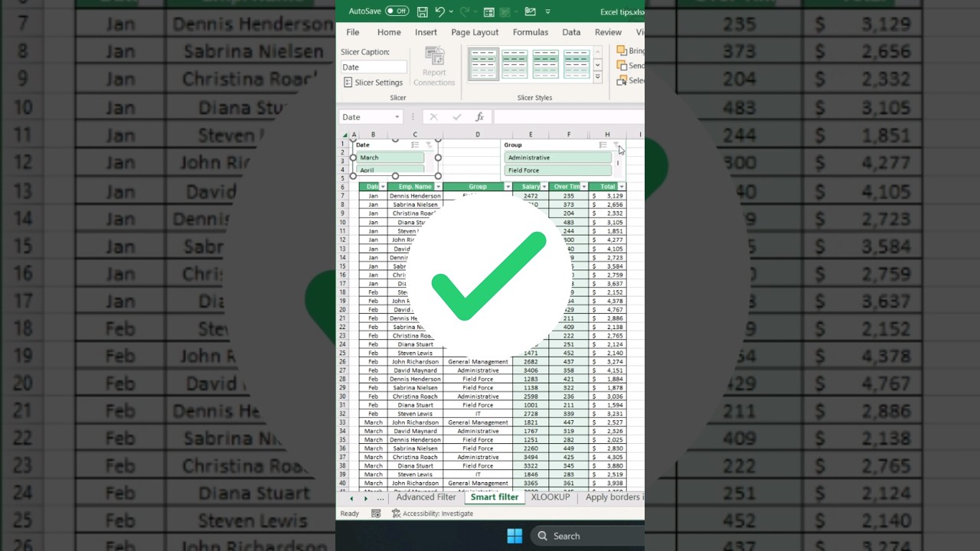Click the Undo arrow icon
Viewport: 980px width, 551px height.
coord(439,11)
